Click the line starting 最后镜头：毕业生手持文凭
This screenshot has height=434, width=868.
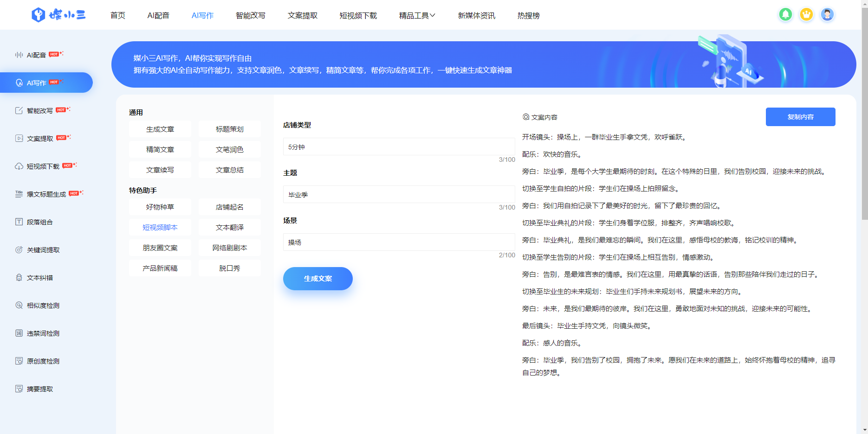(588, 326)
